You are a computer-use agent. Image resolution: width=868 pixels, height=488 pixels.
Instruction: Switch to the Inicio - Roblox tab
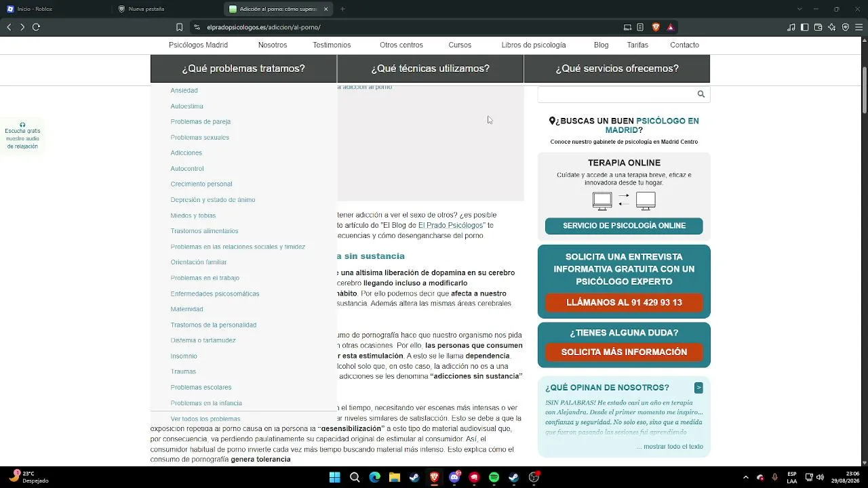(x=56, y=9)
